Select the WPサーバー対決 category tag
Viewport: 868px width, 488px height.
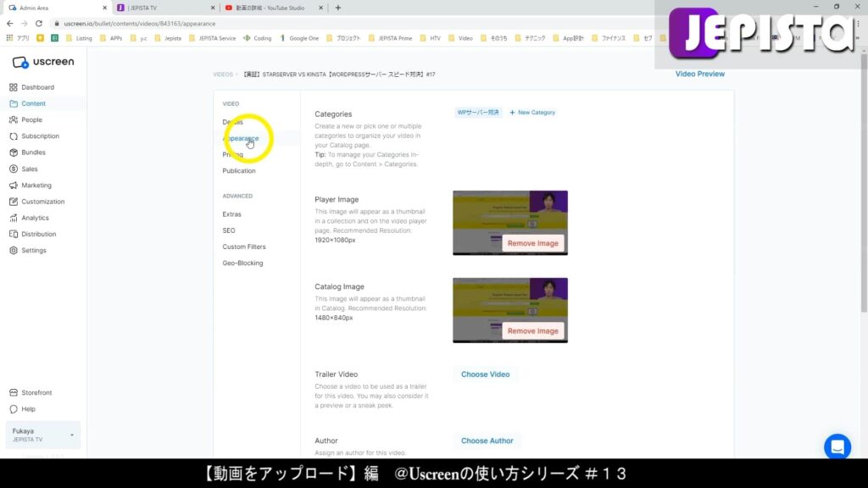click(478, 113)
